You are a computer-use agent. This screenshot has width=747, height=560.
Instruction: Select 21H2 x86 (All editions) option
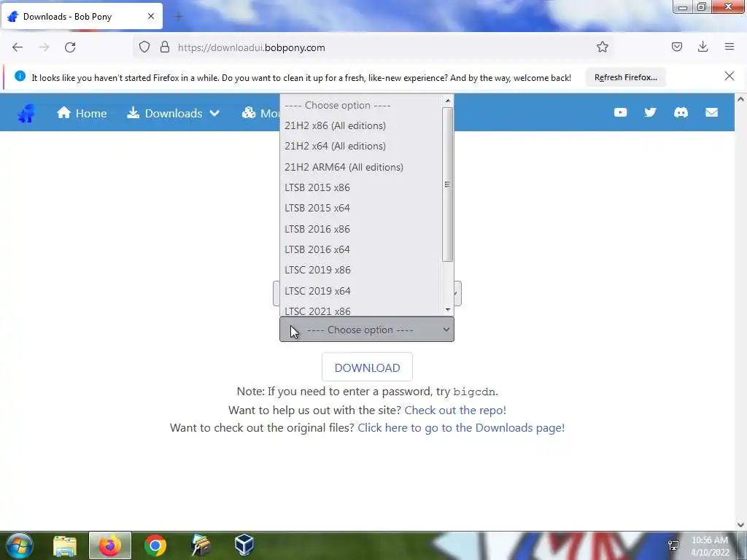click(x=360, y=125)
